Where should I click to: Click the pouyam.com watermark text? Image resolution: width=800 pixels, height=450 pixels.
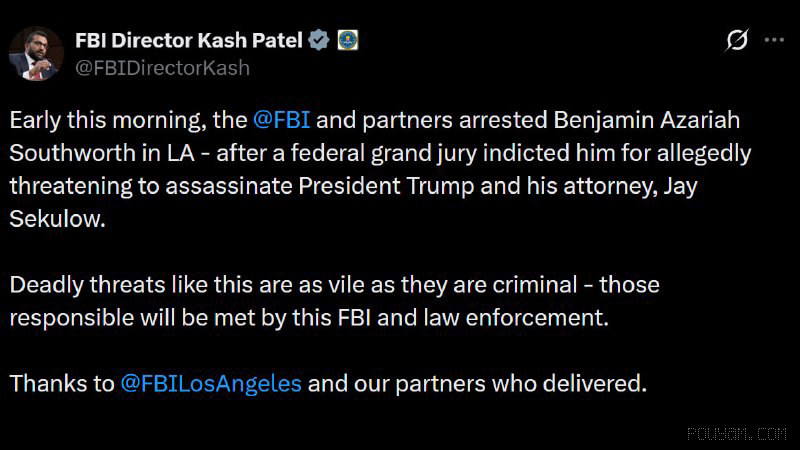[x=737, y=434]
